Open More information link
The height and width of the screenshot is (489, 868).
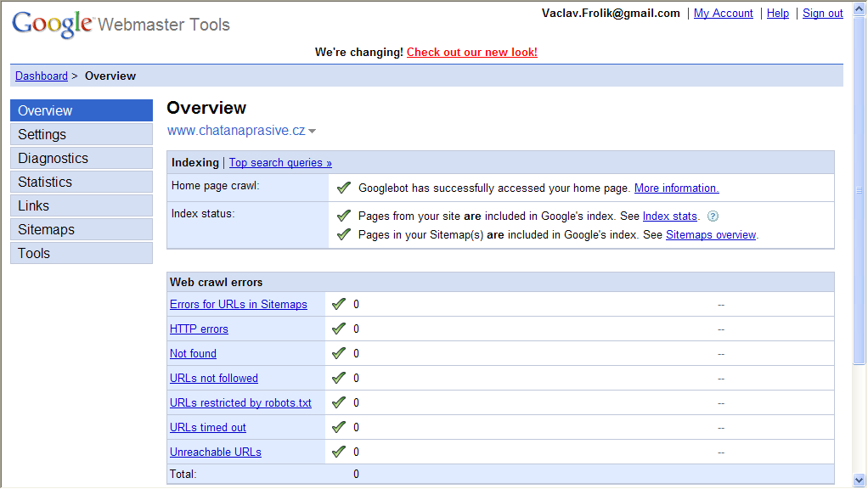676,188
